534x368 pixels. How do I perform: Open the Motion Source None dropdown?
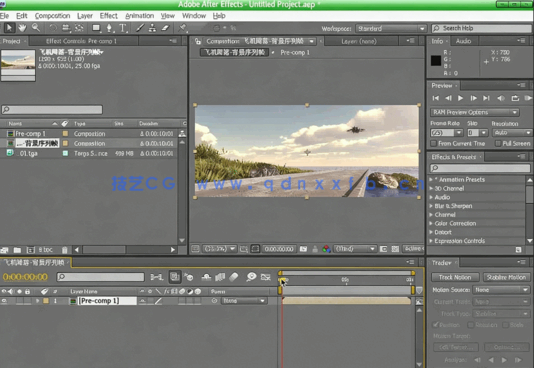click(501, 290)
